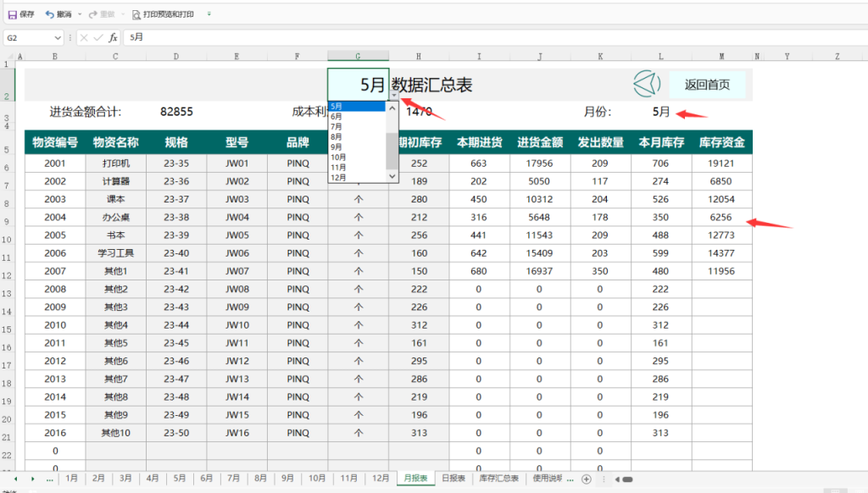Switch to the 日报表 sheet tab
Screen dimensions: 868x493
pos(453,479)
